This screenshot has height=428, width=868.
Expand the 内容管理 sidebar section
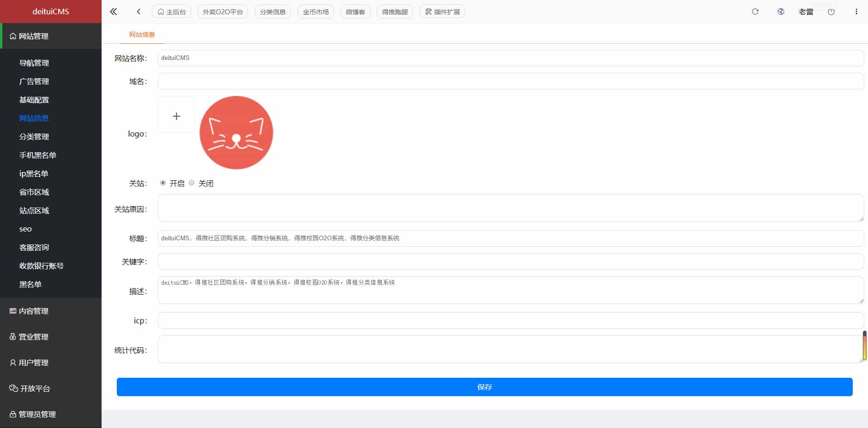tap(51, 311)
